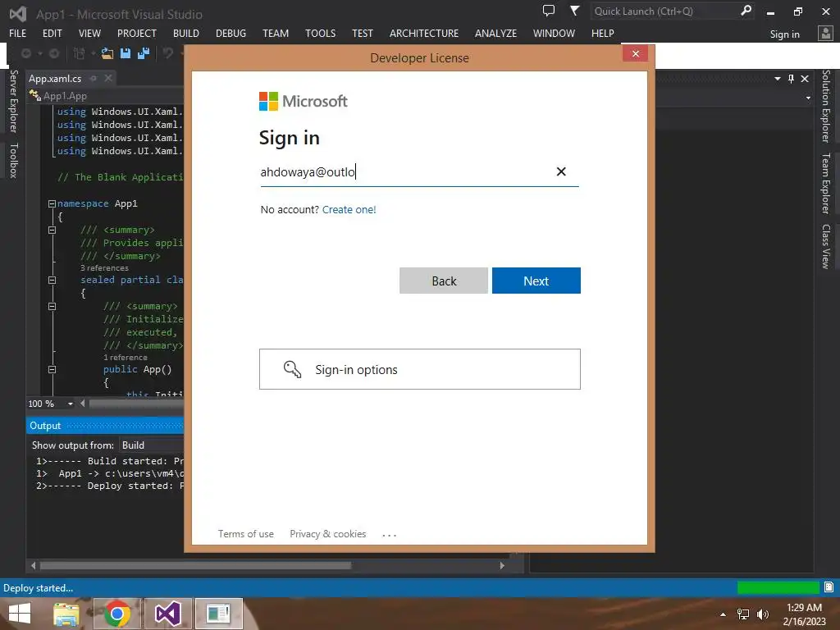Click the App1.App class icon
The width and height of the screenshot is (840, 630).
(34, 95)
